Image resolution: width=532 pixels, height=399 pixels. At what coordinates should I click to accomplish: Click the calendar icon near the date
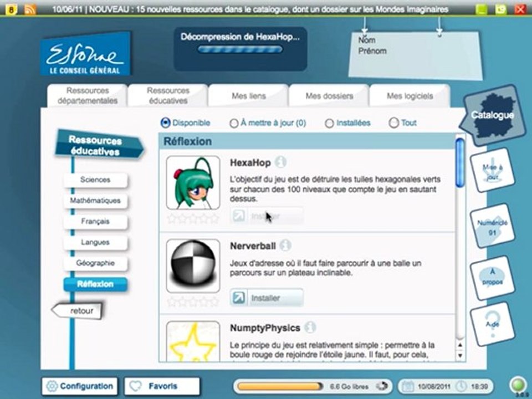coord(408,386)
